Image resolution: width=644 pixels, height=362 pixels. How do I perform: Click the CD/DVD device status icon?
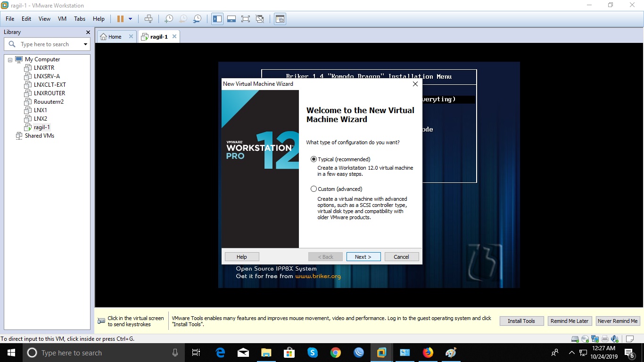click(x=585, y=338)
